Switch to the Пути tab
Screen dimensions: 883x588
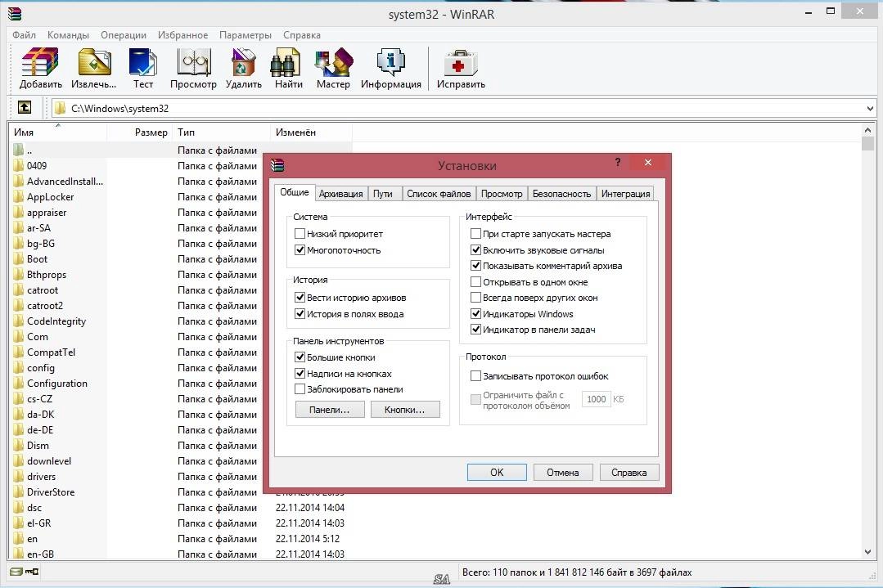click(x=383, y=194)
